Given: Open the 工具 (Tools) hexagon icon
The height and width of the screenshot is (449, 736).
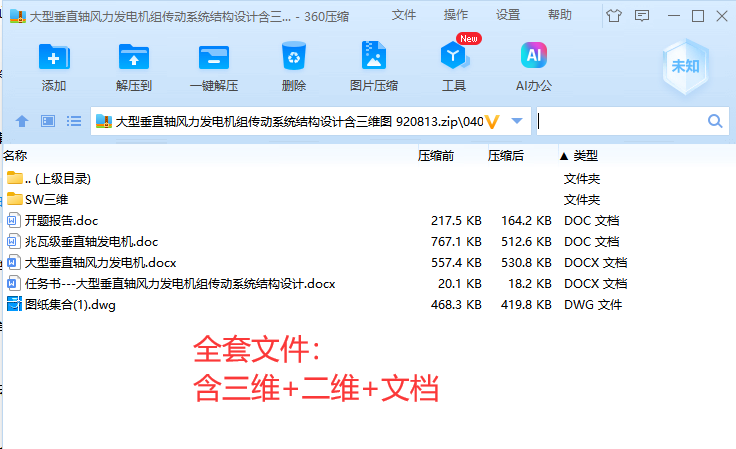Looking at the screenshot, I should (453, 55).
